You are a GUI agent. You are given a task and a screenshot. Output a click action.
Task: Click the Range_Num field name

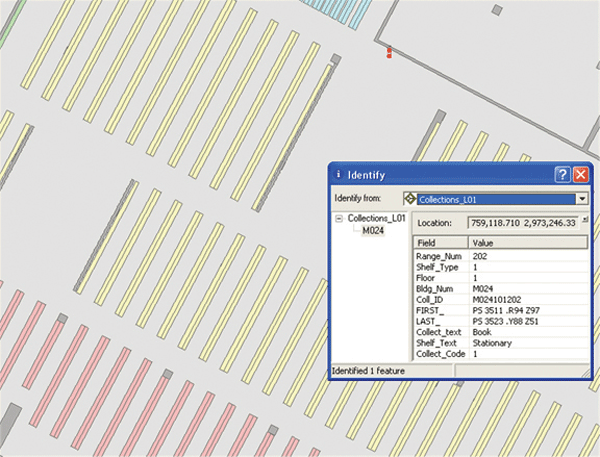[x=439, y=256]
